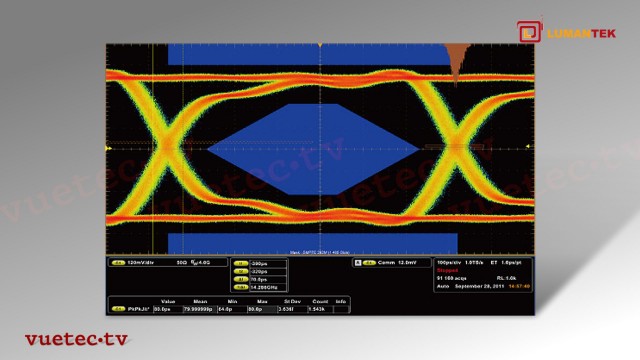Click the histogram box on right eye crossing

(x=454, y=146)
